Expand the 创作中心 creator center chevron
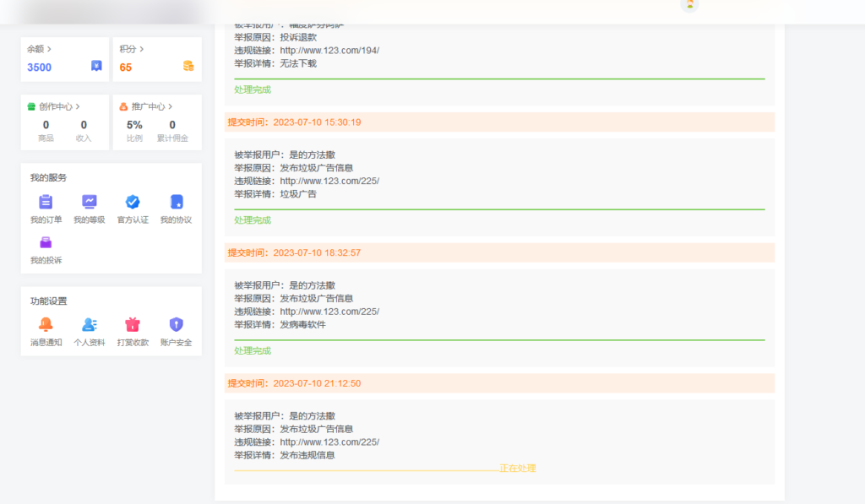 point(78,107)
